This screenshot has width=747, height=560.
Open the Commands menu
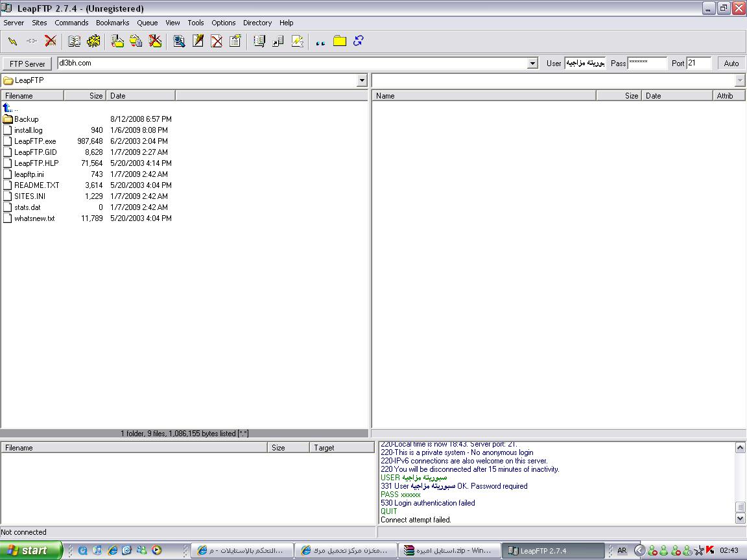point(71,23)
